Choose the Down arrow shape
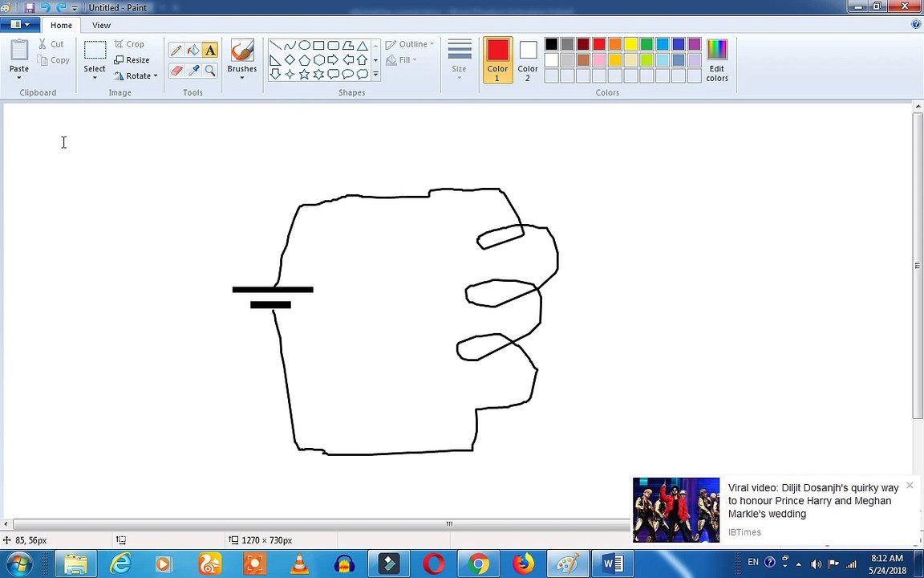Viewport: 924px width, 578px height. (x=275, y=74)
